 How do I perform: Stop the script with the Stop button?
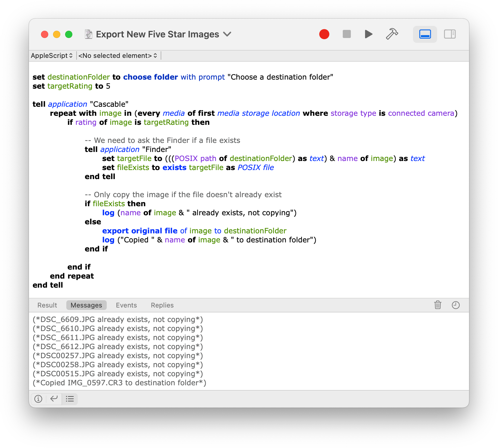point(347,34)
